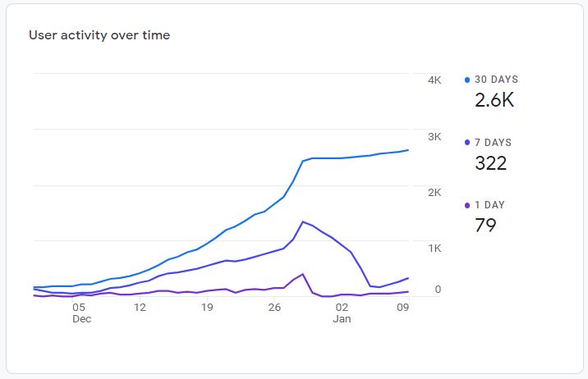
Task: Click the 79 value for 1 day
Action: coord(485,225)
